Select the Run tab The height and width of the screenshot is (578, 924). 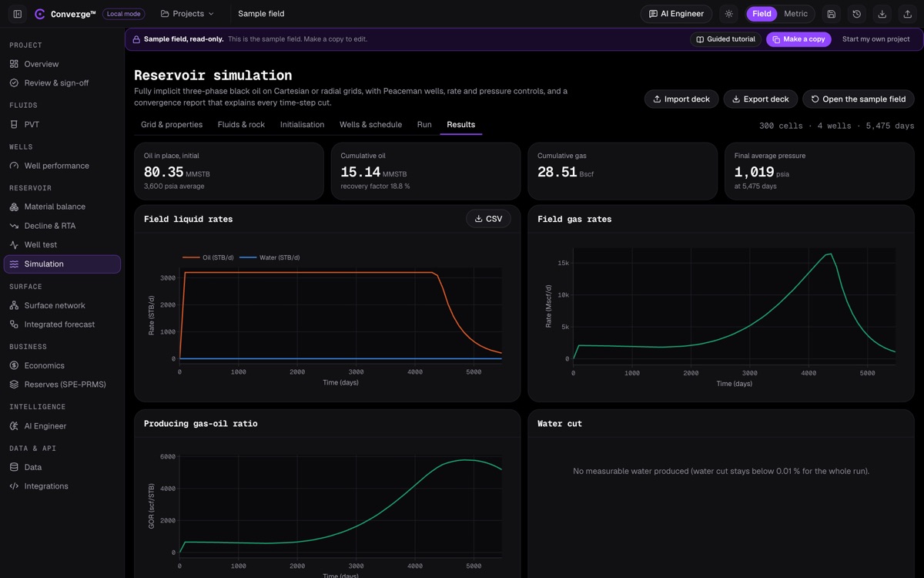coord(424,125)
